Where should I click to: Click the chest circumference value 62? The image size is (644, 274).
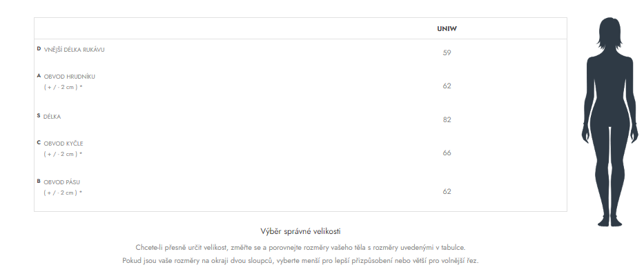[447, 86]
